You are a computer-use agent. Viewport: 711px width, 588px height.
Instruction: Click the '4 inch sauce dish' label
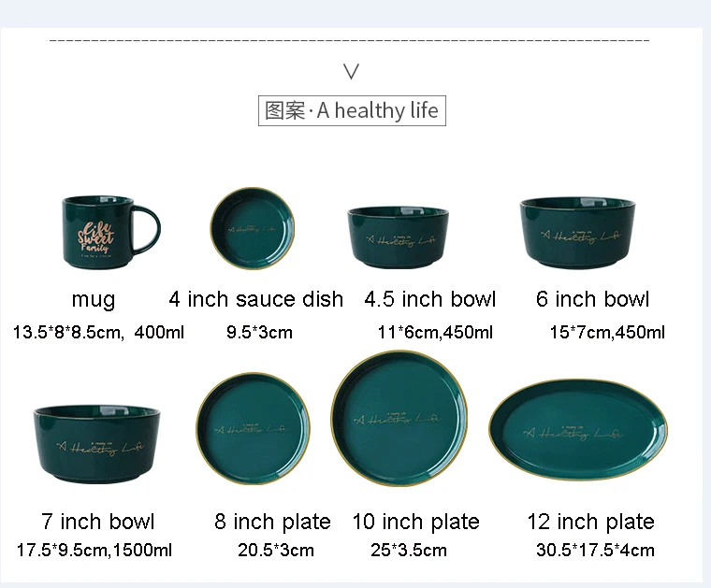coord(256,299)
